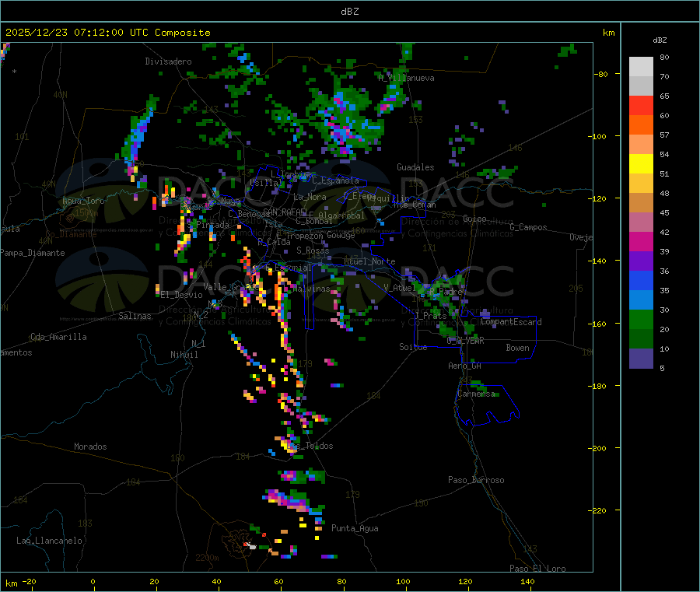
Task: Pick the slate purple 10–5 dBZ swatch
Action: point(641,359)
